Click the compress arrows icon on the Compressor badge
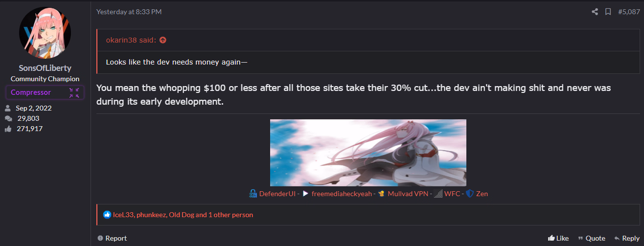Viewport: 644px width, 246px height. pos(74,92)
